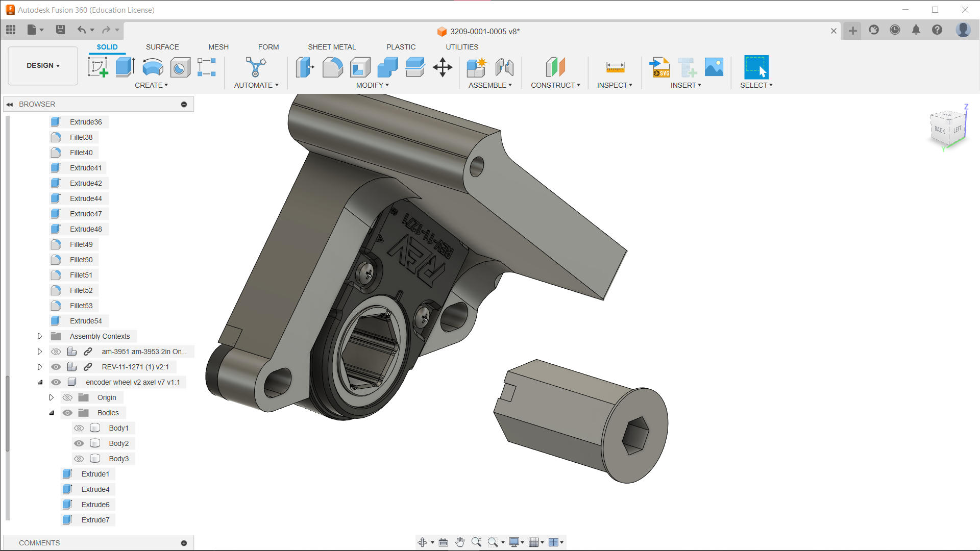Expand the Assembly Contexts folder

[40, 336]
